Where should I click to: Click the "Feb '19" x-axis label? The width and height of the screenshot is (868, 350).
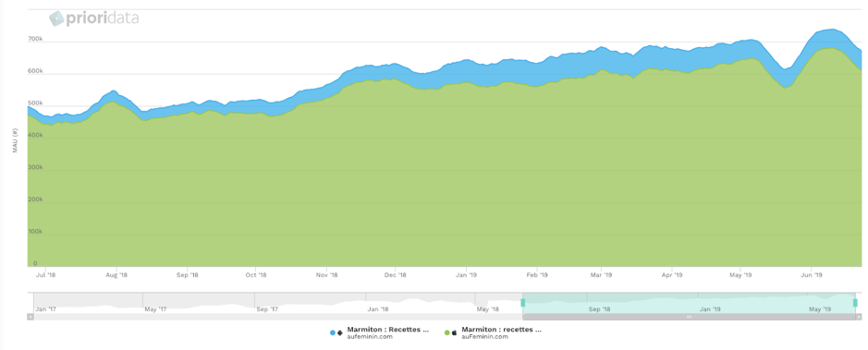coord(537,275)
